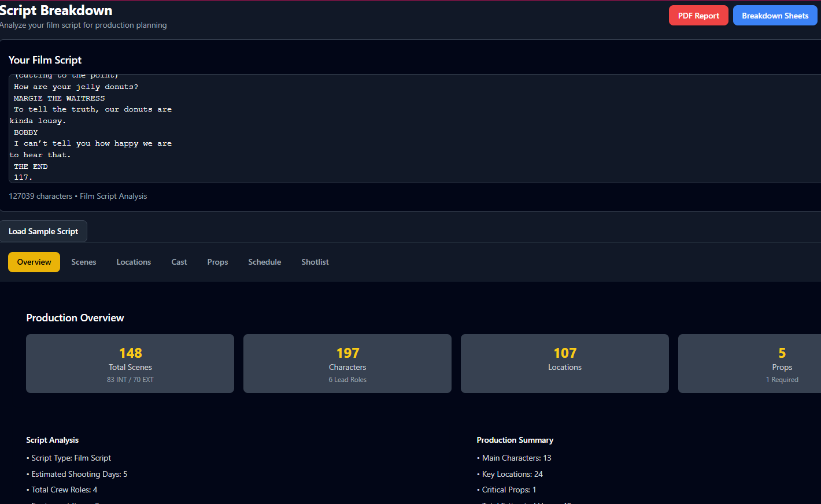The height and width of the screenshot is (504, 821).
Task: Click the 'Production Overview' heading
Action: pos(75,318)
